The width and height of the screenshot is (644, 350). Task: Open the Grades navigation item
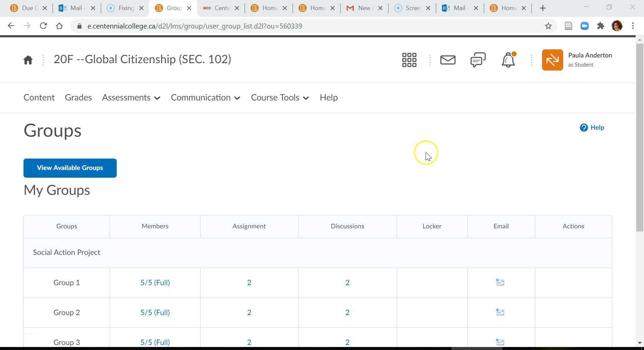pos(78,98)
